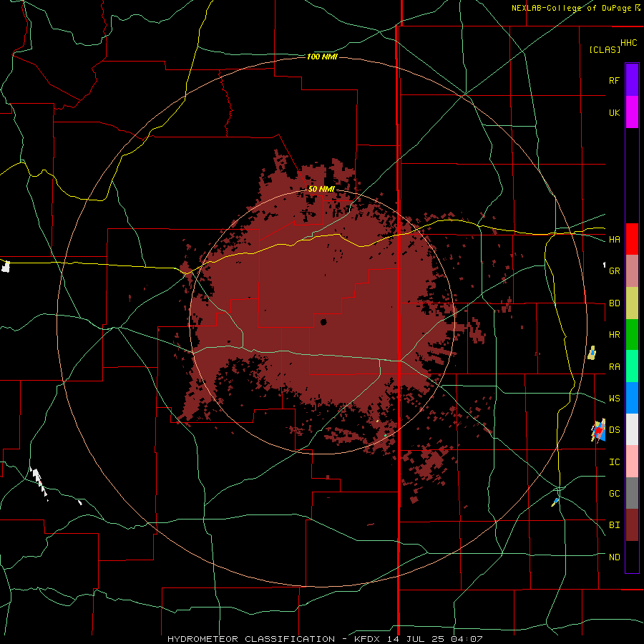
Task: Click the DS legend label
Action: tap(614, 430)
